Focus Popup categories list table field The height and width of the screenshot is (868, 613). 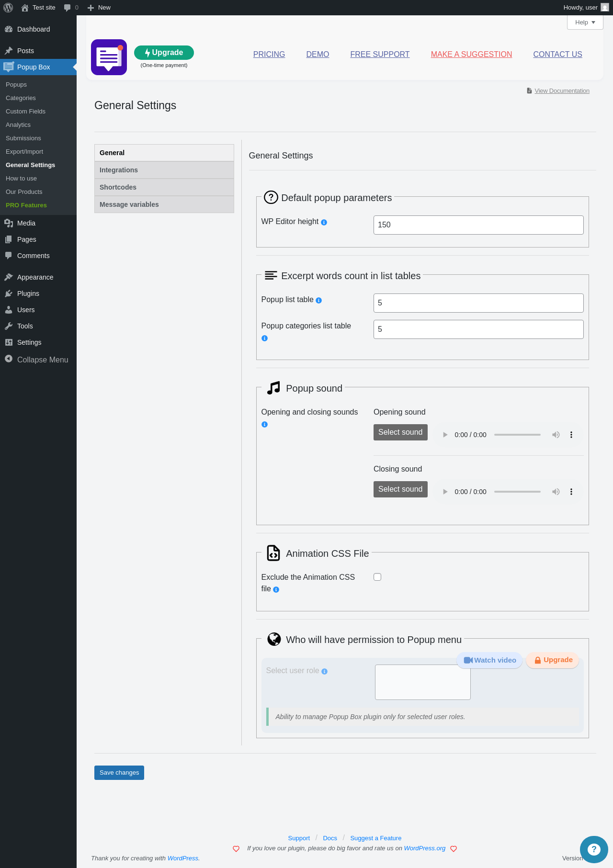tap(478, 329)
